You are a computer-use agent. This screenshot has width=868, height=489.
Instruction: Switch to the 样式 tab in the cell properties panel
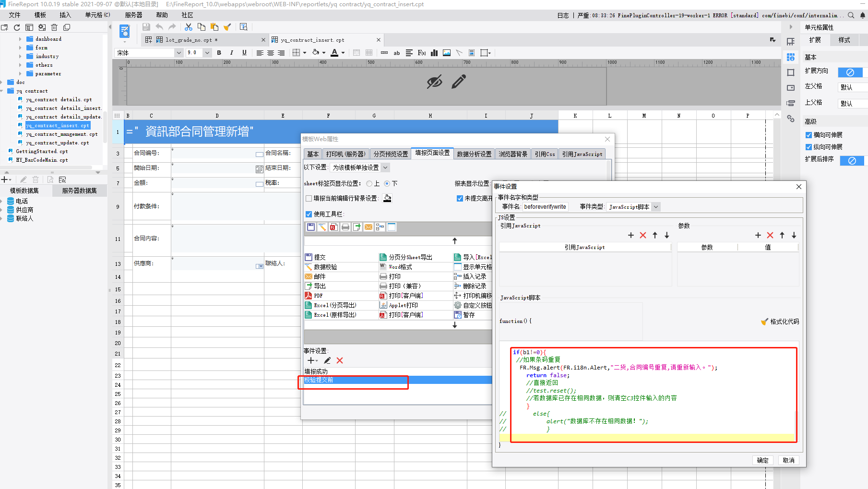[844, 40]
